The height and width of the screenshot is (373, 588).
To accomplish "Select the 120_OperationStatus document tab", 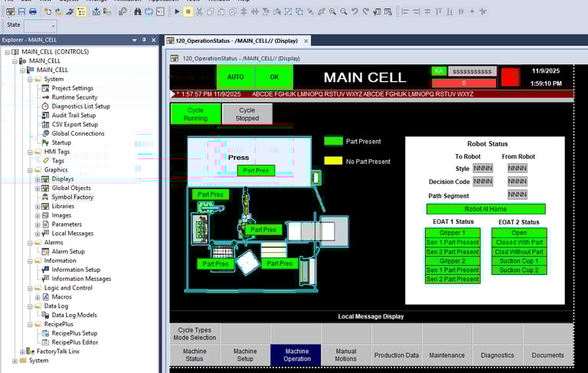I will [x=237, y=40].
